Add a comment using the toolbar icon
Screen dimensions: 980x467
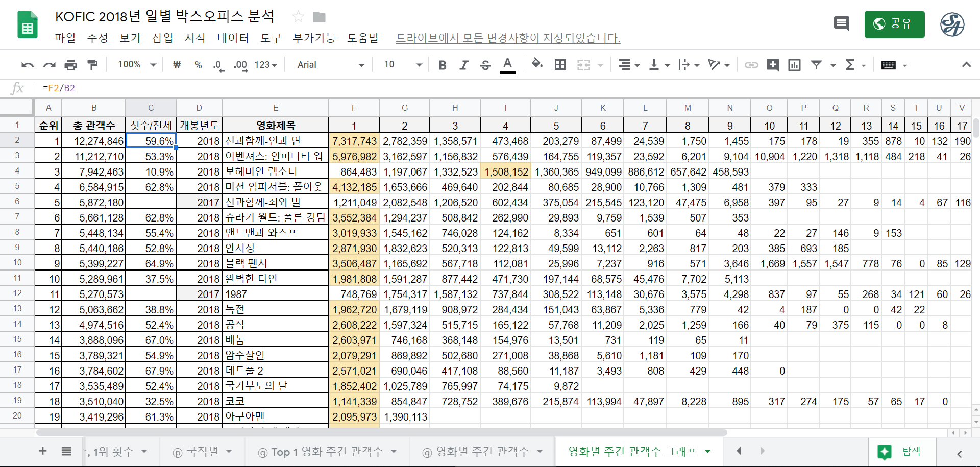(772, 65)
